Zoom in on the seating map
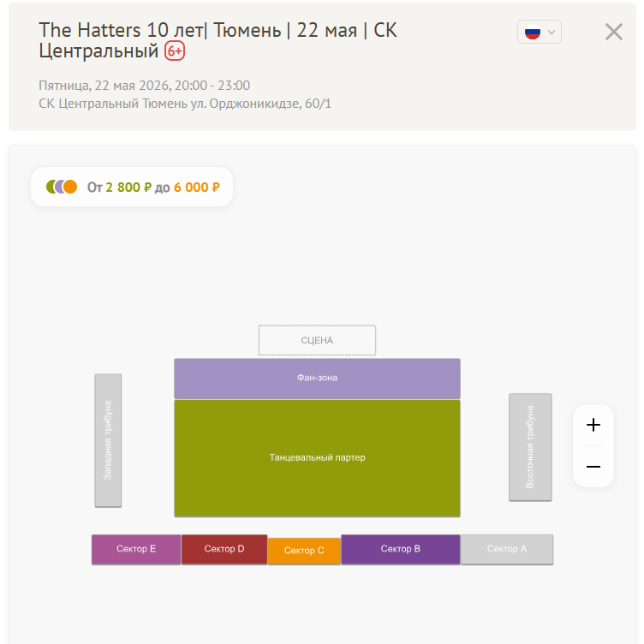 [593, 425]
